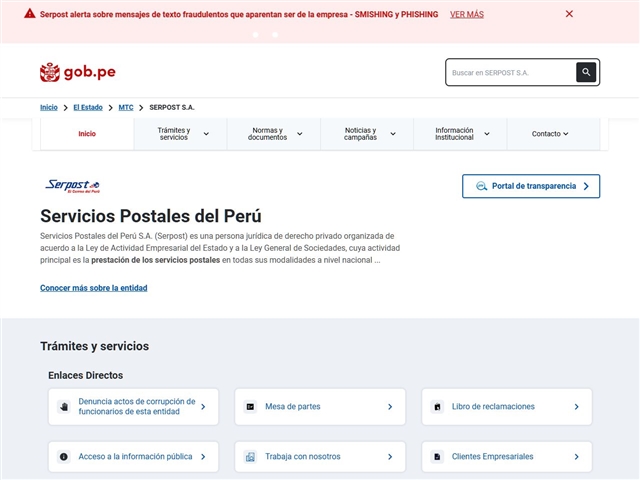Expand Normas y documentos chevron
This screenshot has height=480, width=640.
(300, 134)
